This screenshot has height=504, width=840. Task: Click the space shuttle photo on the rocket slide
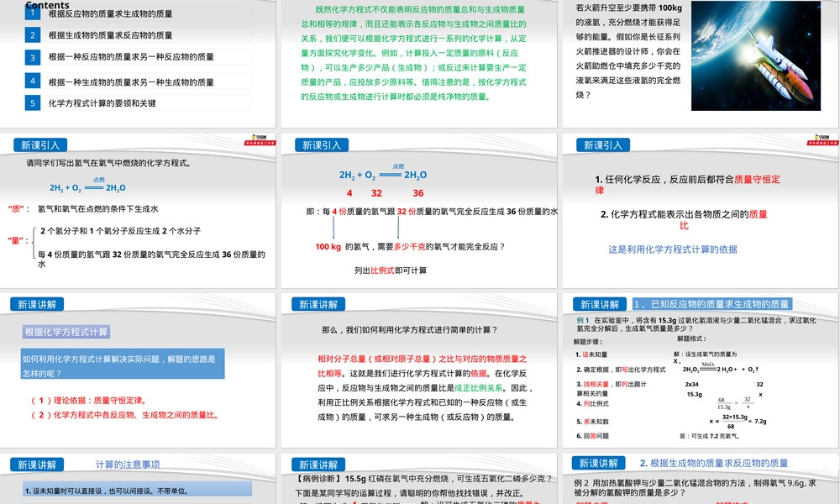pyautogui.click(x=755, y=55)
